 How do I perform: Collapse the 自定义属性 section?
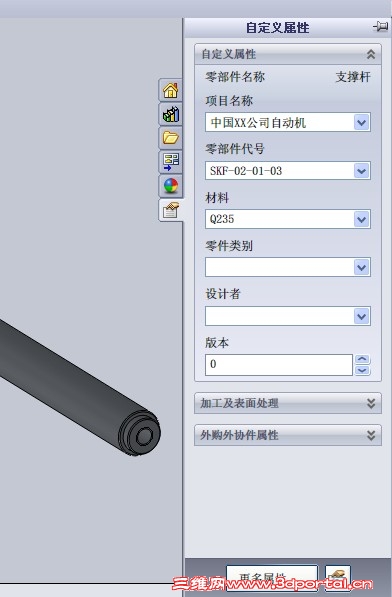pos(371,54)
